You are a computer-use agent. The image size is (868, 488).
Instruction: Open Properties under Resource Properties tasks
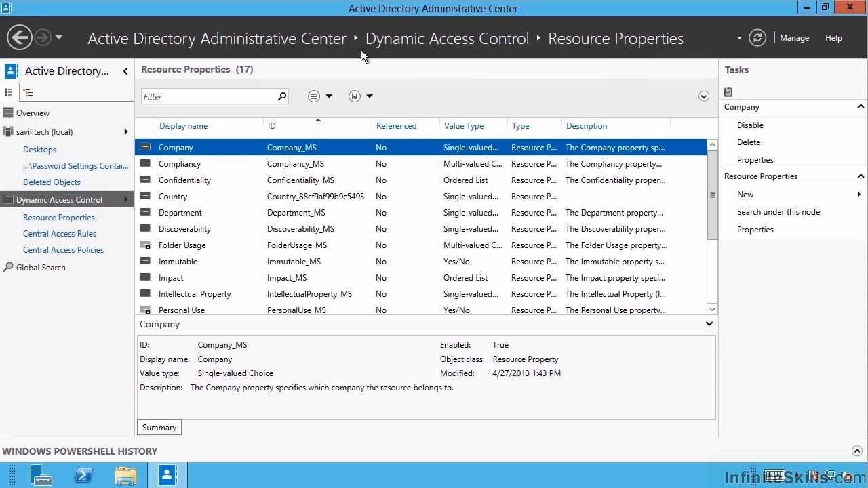point(755,230)
